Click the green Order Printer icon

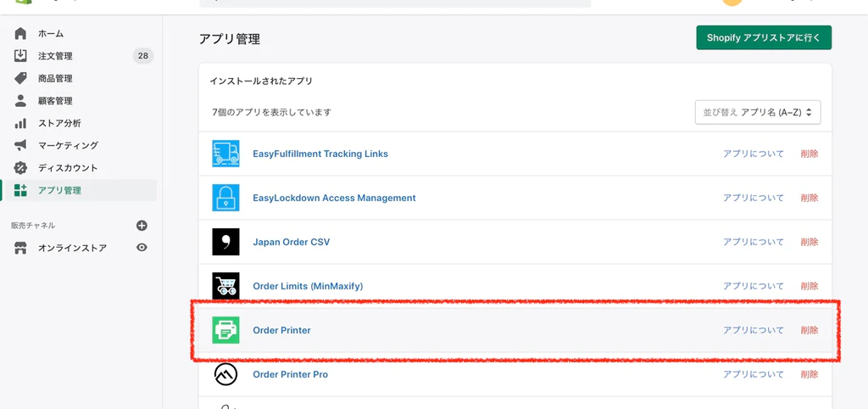coord(225,330)
